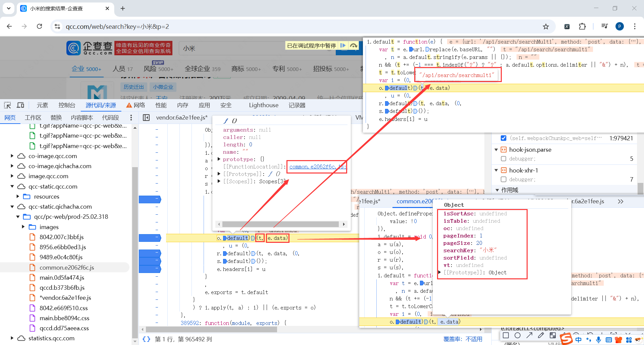Activate the DevTools inspect element picker
Screen dimensions: 644x345
pyautogui.click(x=7, y=105)
